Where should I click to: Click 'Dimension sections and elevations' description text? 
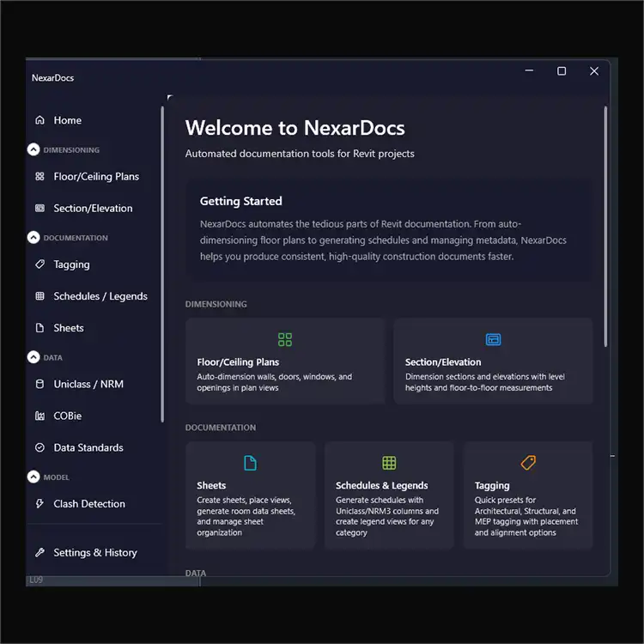point(484,382)
